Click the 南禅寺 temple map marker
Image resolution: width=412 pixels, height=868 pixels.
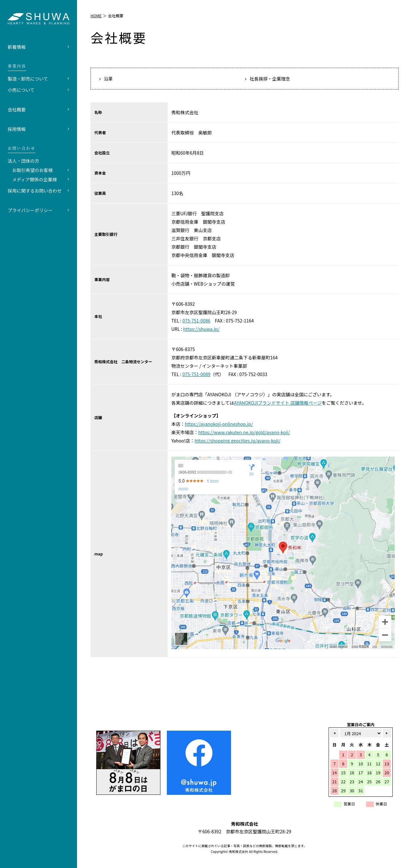(313, 560)
